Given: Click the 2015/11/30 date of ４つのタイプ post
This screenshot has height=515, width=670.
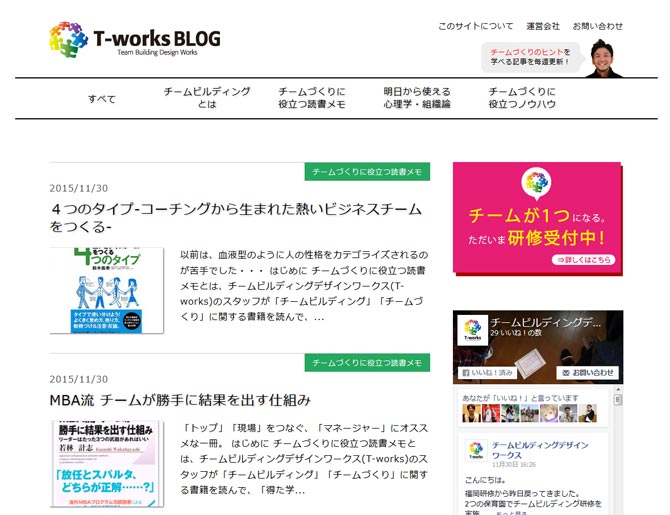Looking at the screenshot, I should [x=79, y=188].
